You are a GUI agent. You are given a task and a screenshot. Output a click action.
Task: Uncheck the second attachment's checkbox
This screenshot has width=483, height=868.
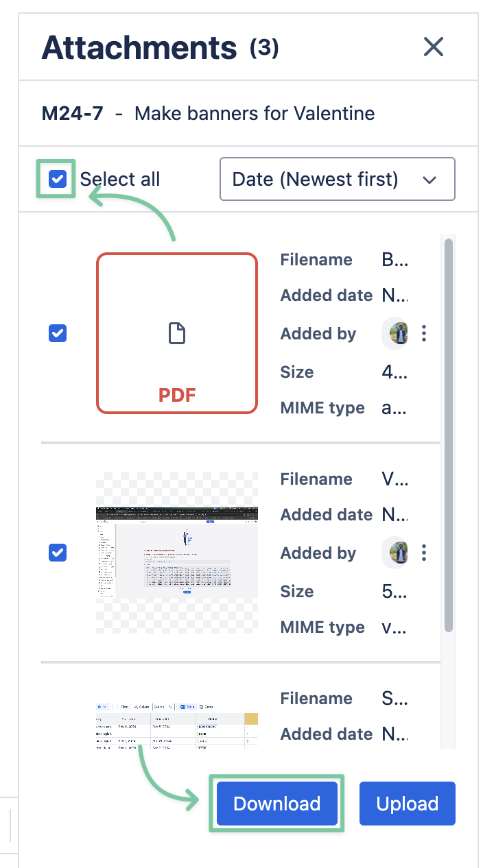click(58, 553)
